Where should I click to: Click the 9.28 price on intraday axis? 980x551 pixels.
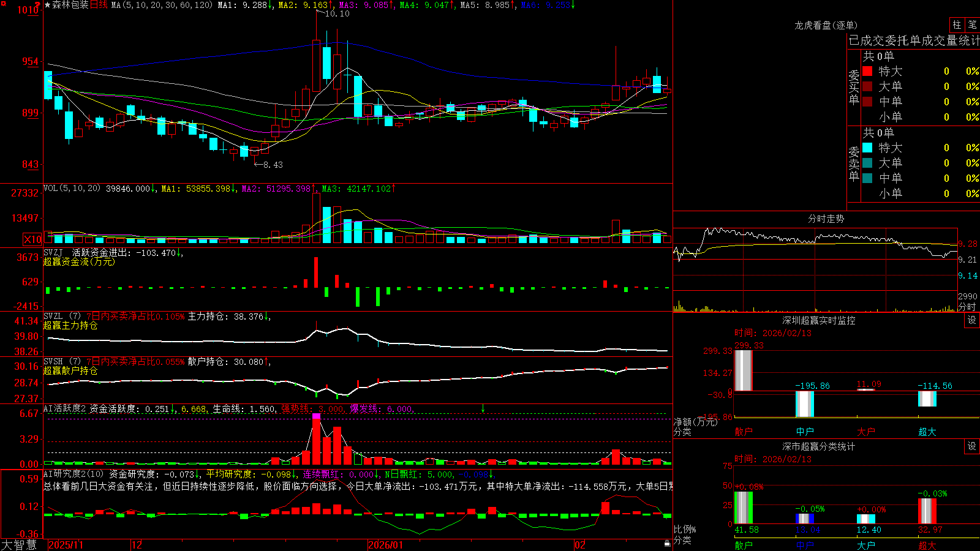pos(968,244)
